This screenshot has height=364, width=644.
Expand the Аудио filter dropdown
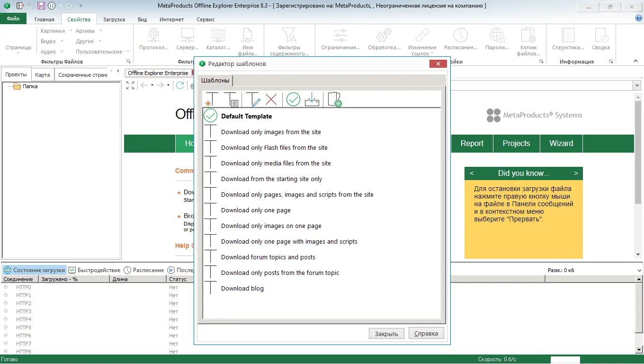coord(62,52)
